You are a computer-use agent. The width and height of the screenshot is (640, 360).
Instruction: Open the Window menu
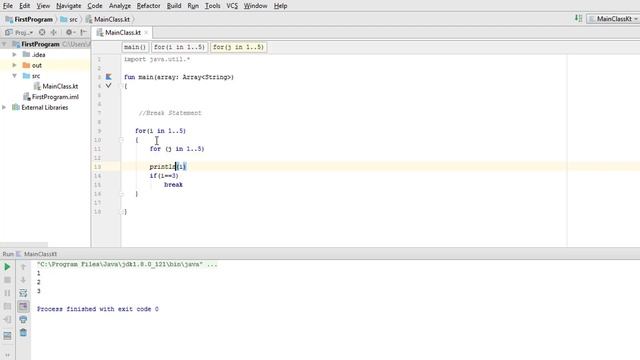[x=255, y=6]
